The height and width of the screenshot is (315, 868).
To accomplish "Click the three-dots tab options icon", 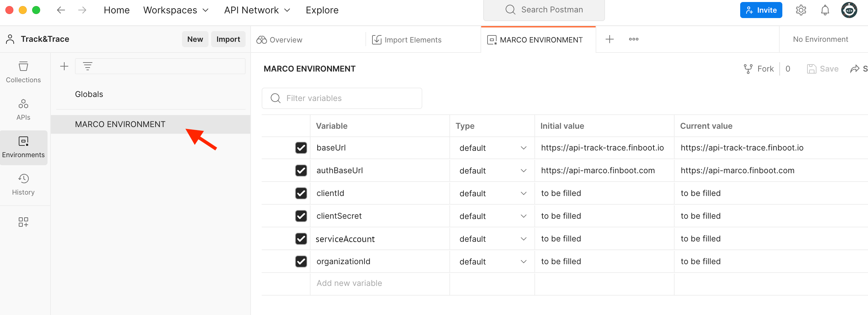I will coord(633,39).
